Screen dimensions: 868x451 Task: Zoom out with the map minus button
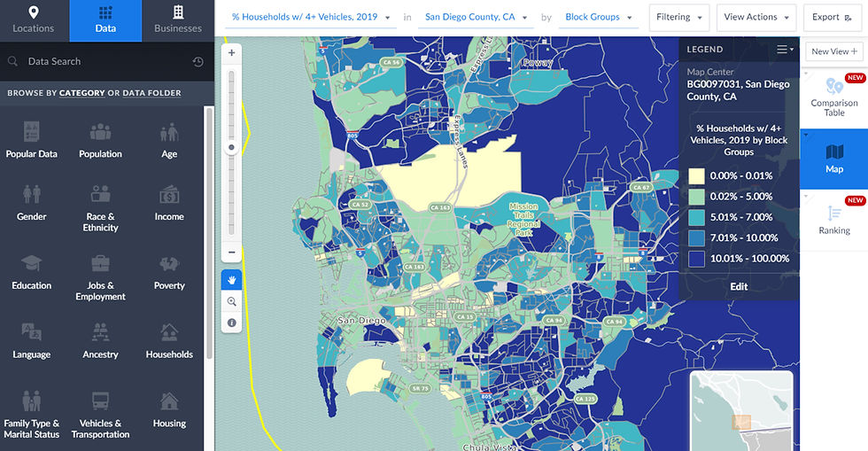(231, 253)
